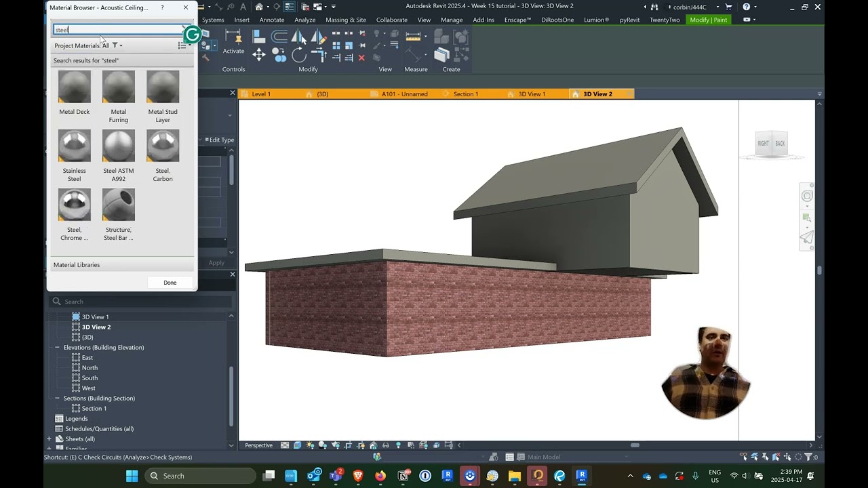Click the Close Inactive Views icon
This screenshot has width=868, height=488.
click(x=305, y=7)
